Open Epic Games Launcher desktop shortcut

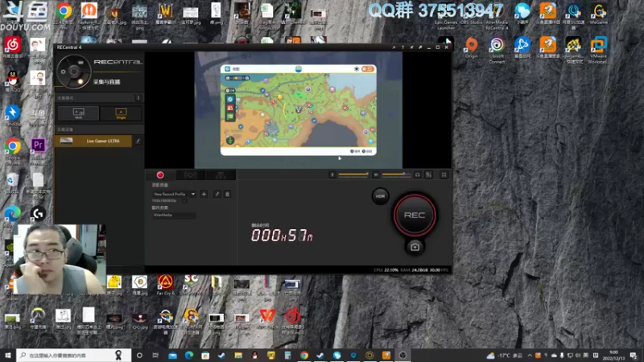[446, 16]
